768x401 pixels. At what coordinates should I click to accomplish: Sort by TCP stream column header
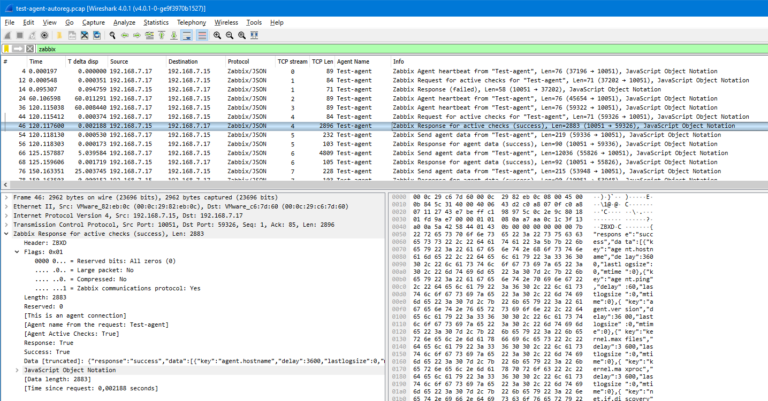point(292,62)
